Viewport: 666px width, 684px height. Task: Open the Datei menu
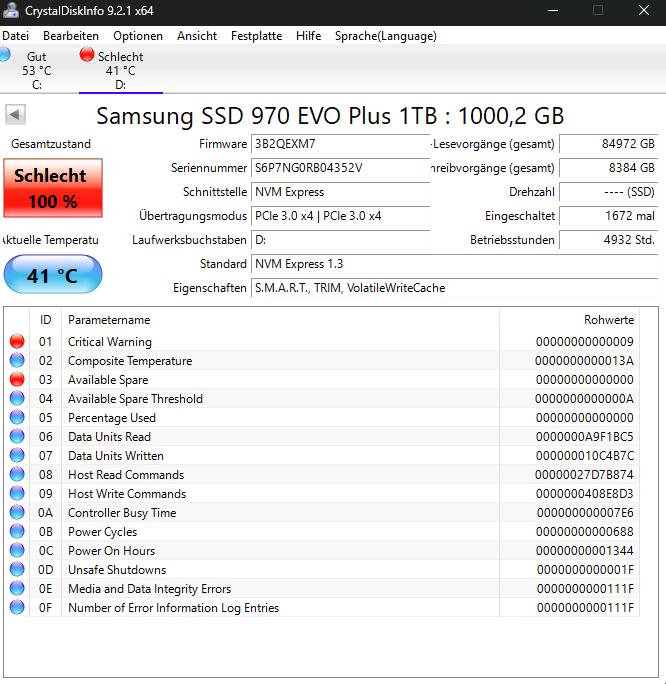(x=16, y=36)
